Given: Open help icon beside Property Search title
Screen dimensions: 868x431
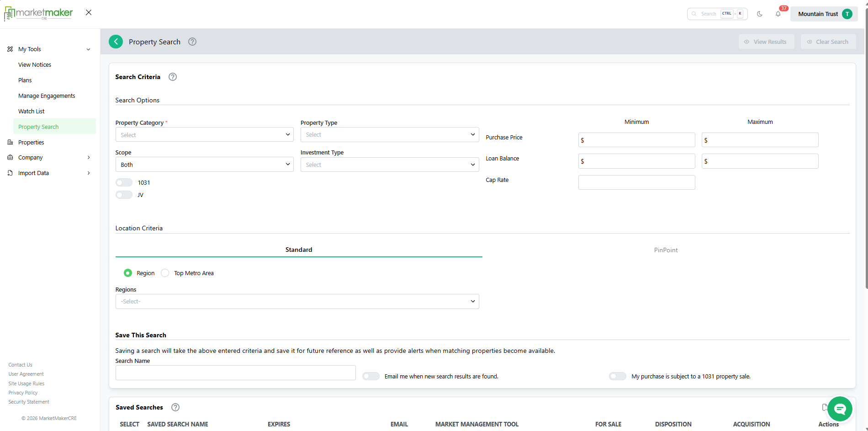Looking at the screenshot, I should coord(192,42).
